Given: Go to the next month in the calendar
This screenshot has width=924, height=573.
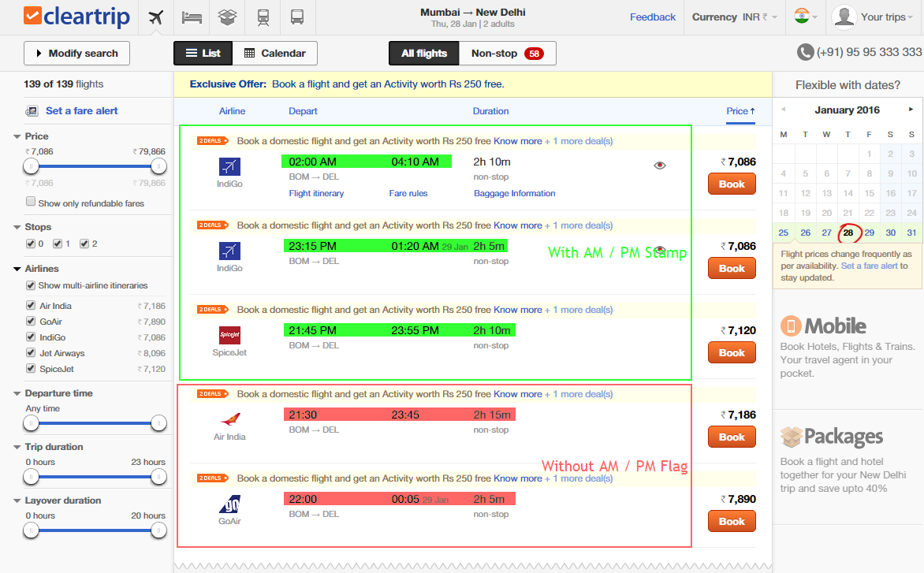Looking at the screenshot, I should pos(911,110).
